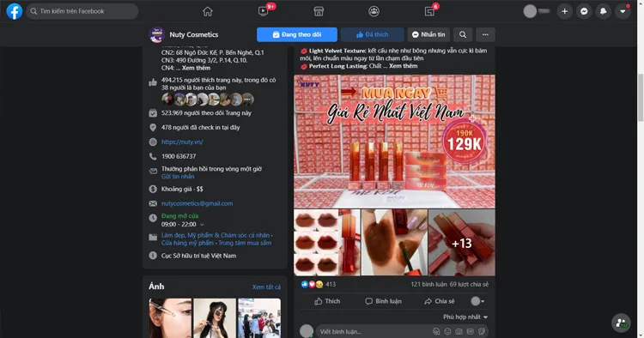Open the https://nuty.vn/ link

(182, 142)
